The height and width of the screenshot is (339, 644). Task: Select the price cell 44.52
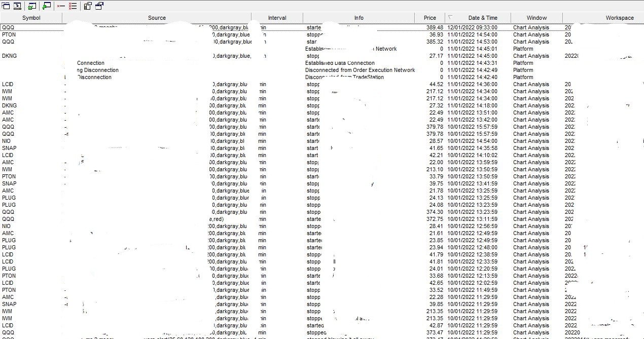pyautogui.click(x=436, y=84)
